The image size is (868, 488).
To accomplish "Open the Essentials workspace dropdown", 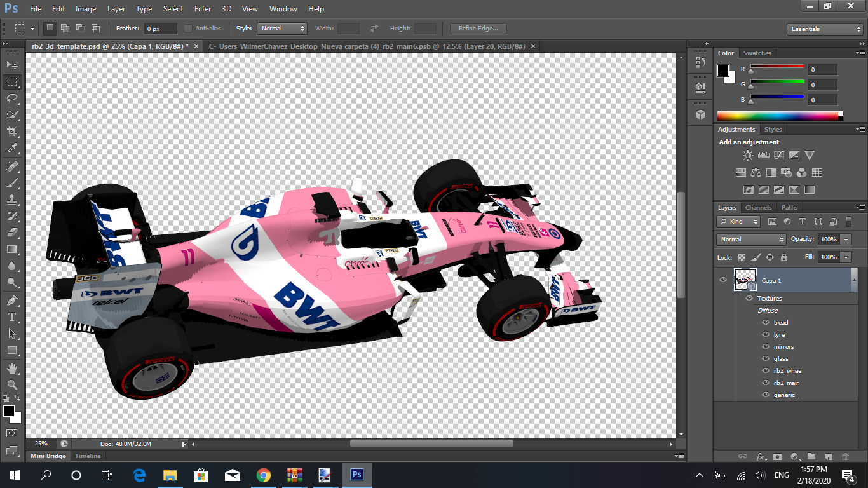I will tap(824, 29).
